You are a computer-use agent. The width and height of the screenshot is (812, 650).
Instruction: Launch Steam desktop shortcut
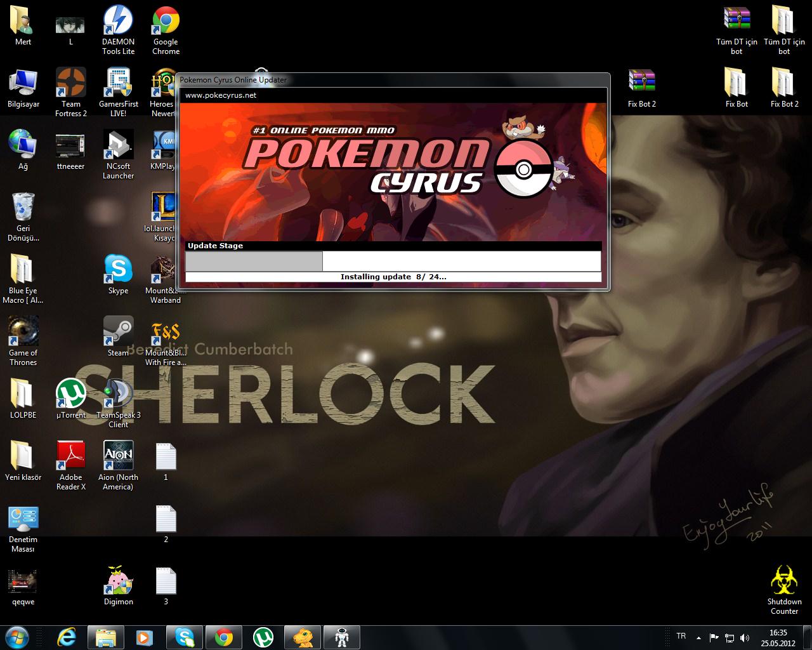click(x=118, y=337)
